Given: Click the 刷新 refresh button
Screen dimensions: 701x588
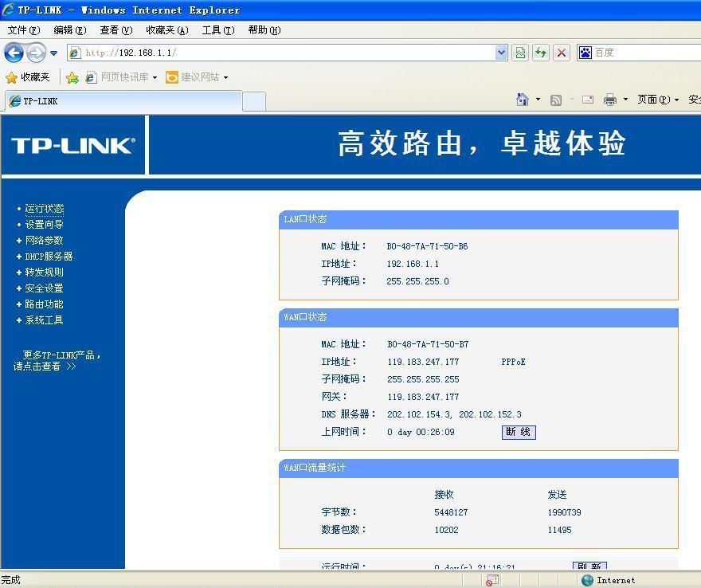Looking at the screenshot, I should (x=589, y=565).
